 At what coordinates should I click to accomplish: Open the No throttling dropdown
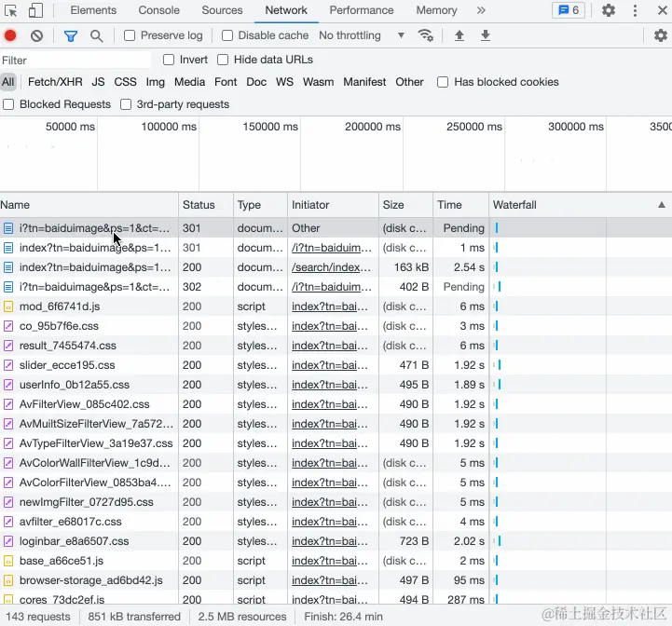click(x=362, y=35)
